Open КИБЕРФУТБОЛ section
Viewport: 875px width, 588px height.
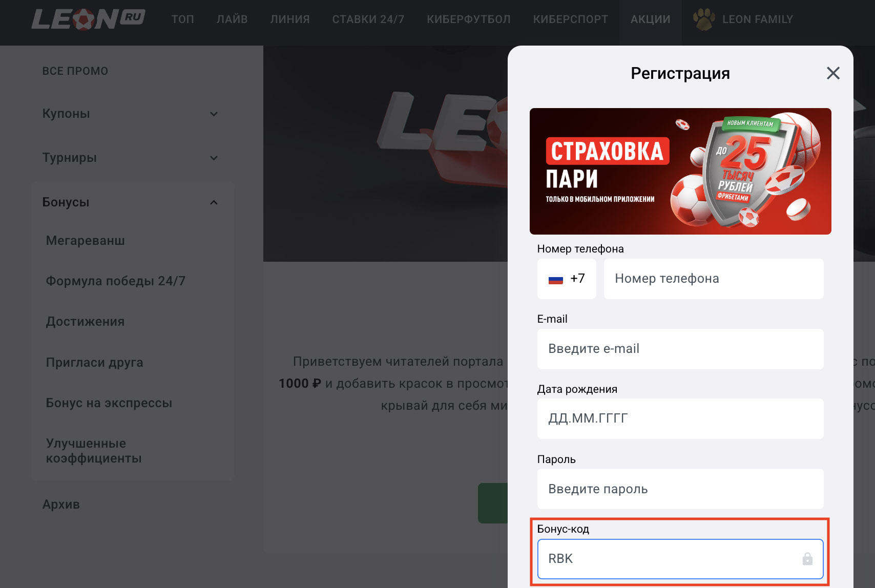pos(469,19)
